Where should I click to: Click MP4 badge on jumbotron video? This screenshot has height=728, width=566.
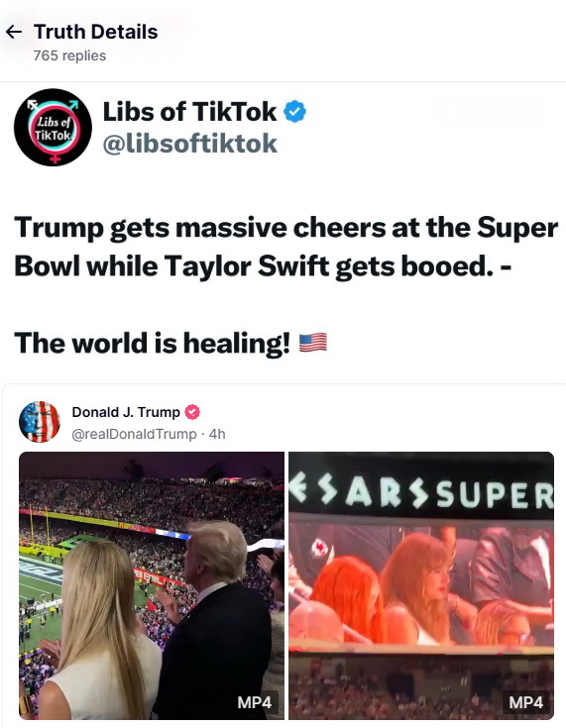pyautogui.click(x=525, y=702)
